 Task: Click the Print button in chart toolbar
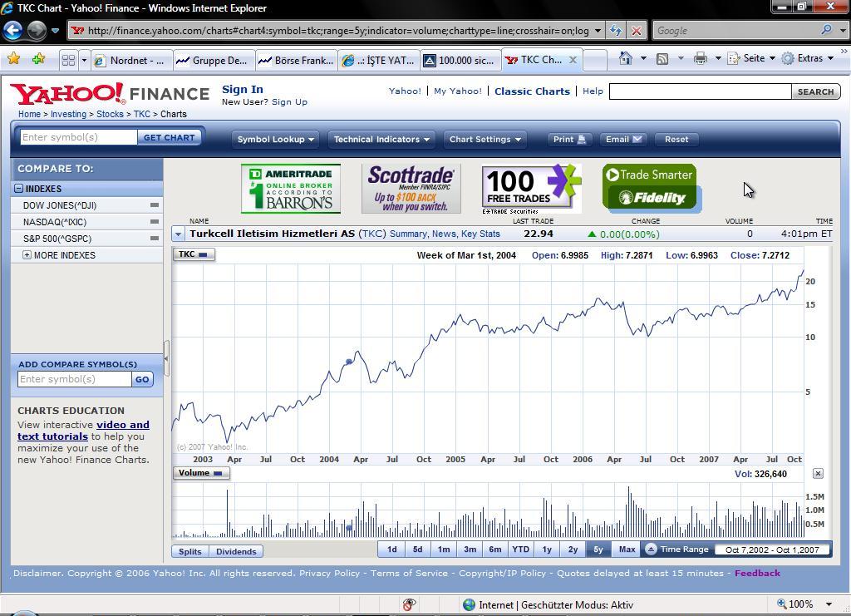pos(569,140)
